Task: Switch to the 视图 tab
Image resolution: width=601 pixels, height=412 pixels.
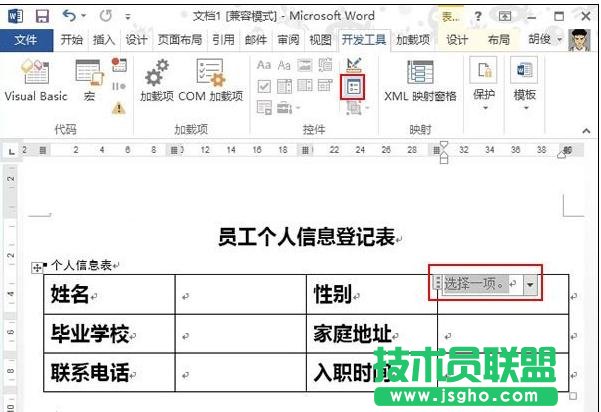Action: point(320,39)
